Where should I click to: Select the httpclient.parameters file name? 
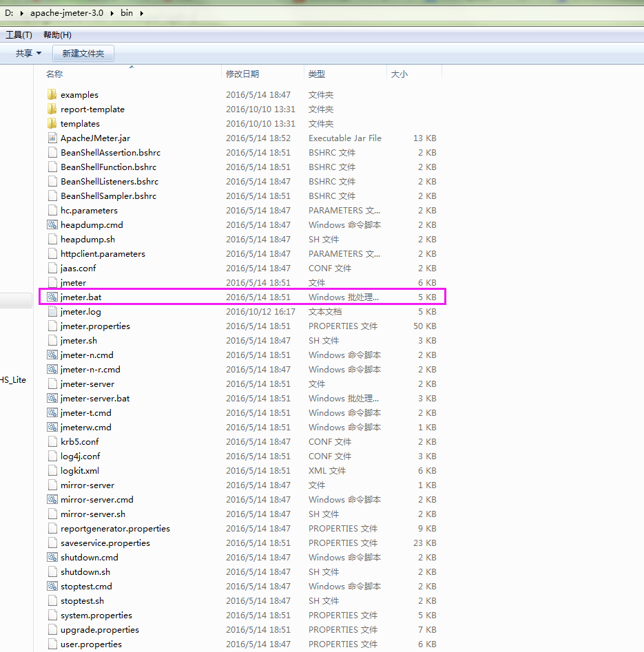103,253
